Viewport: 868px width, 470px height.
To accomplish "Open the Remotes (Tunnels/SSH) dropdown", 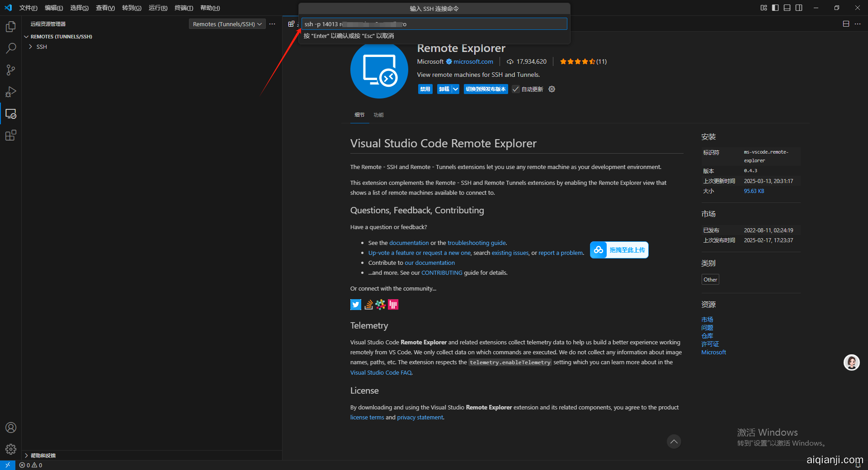I will point(227,24).
